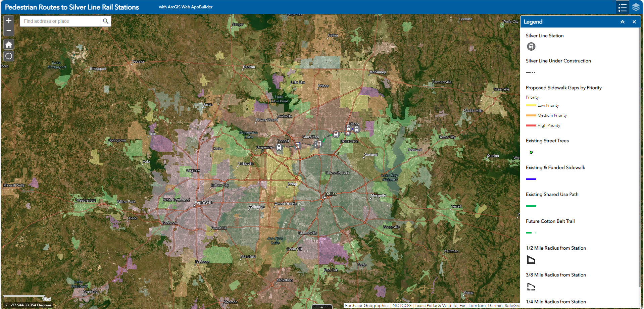The image size is (644, 309).
Task: Open the Legend widget in header
Action: (x=622, y=7)
